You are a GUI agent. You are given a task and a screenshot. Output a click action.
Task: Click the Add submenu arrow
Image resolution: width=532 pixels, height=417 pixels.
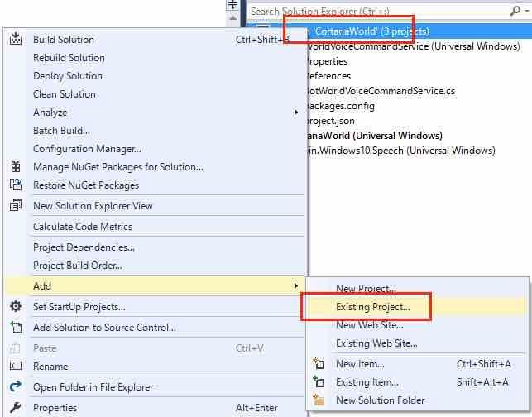click(296, 286)
